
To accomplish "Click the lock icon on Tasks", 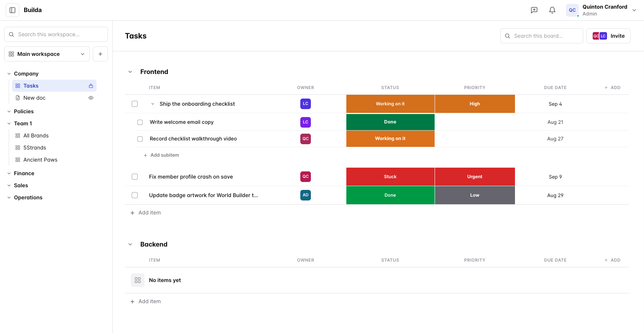I will point(91,86).
